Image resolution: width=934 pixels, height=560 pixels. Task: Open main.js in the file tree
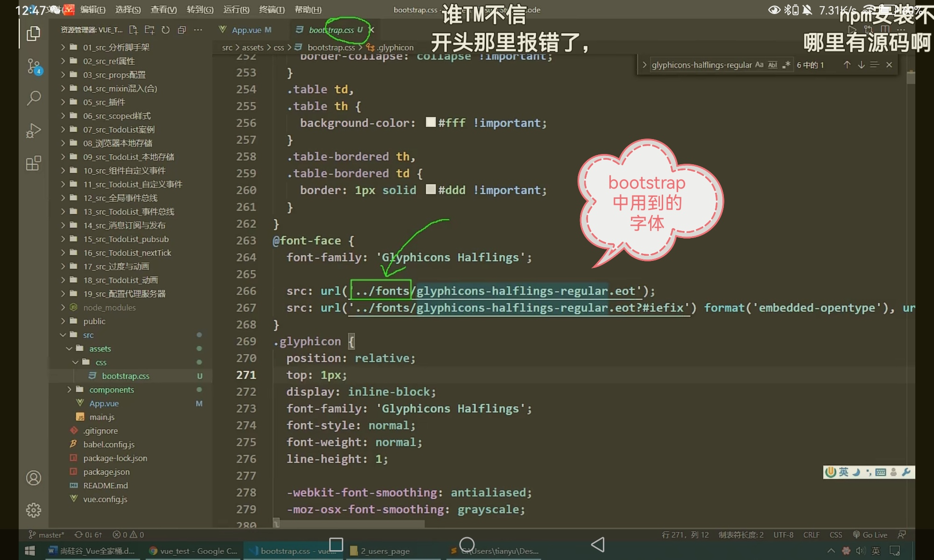102,417
